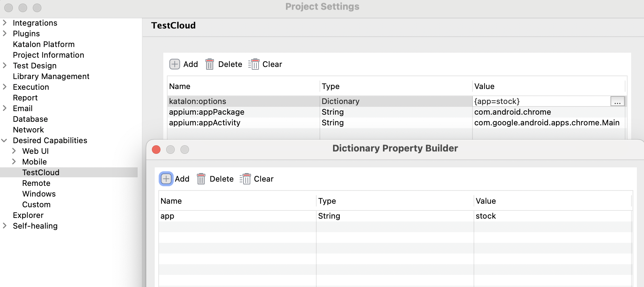The height and width of the screenshot is (287, 644).
Task: Click String type cell of appium:appPackage row
Action: click(396, 112)
